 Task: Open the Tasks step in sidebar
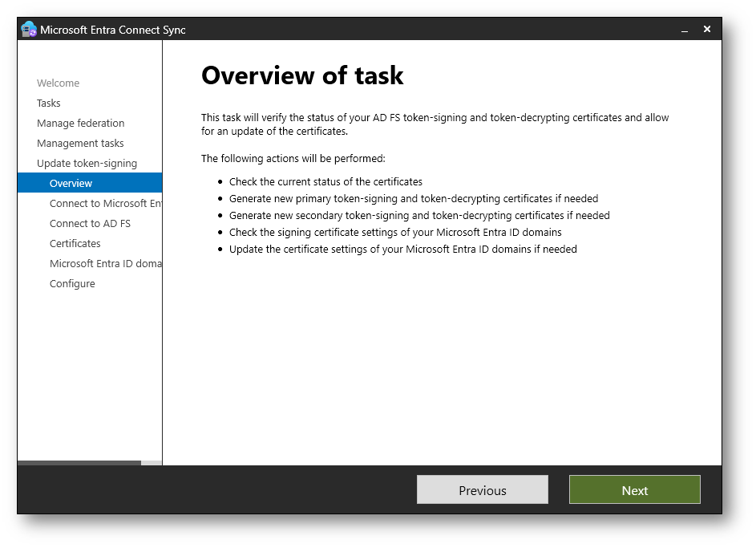click(49, 104)
